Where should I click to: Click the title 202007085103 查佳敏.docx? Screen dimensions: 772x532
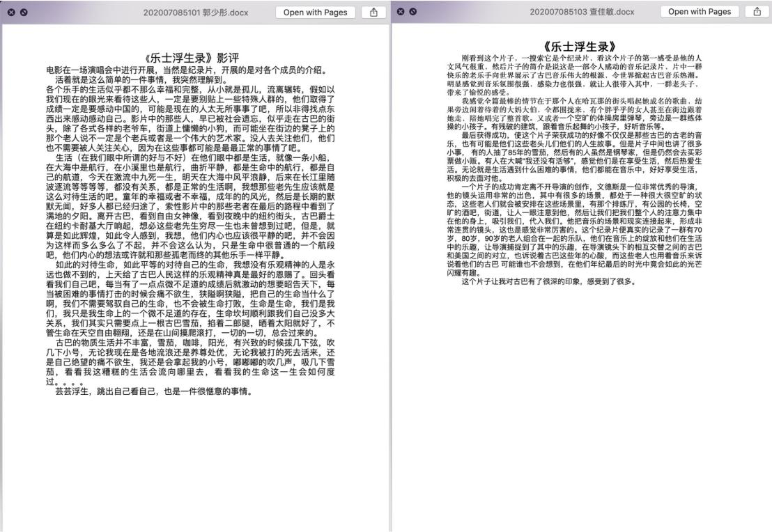pos(582,12)
